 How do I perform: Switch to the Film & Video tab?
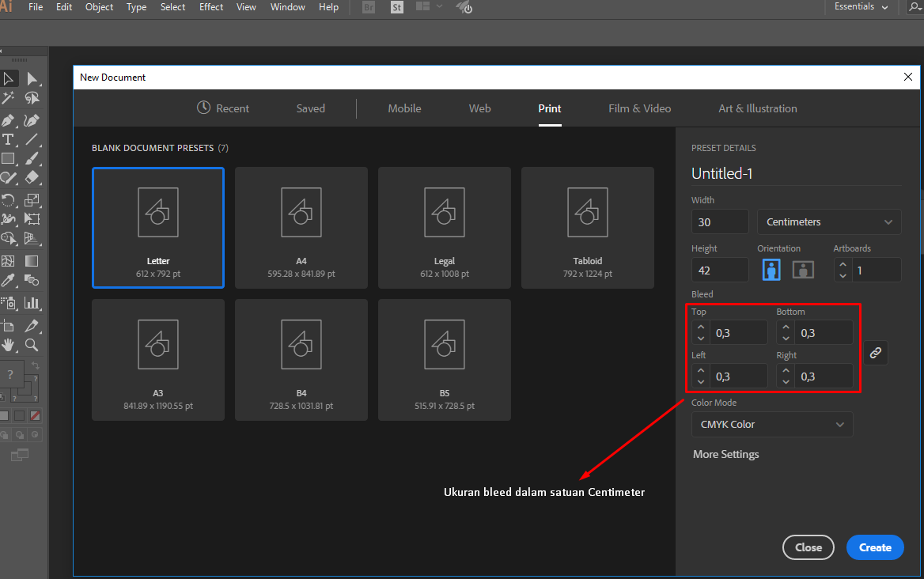point(639,108)
